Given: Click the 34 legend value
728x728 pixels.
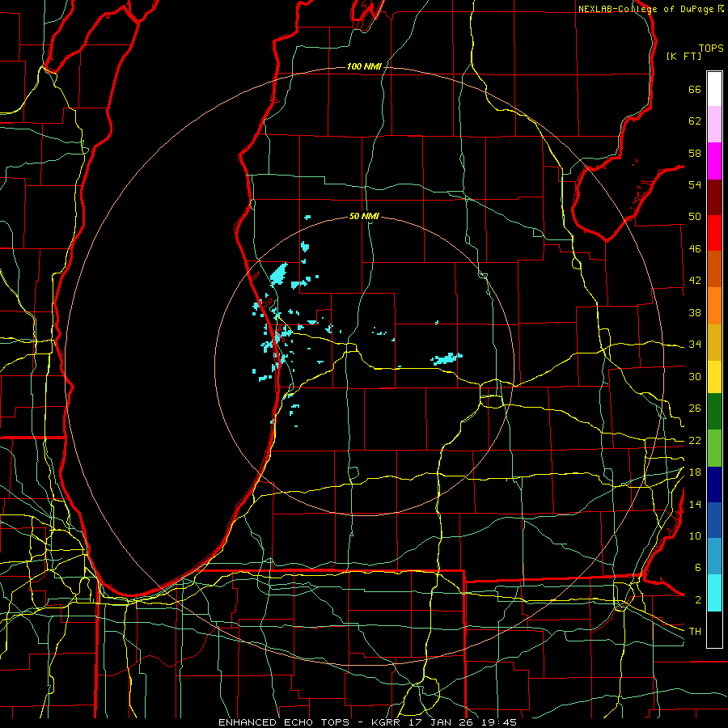Looking at the screenshot, I should pos(695,345).
